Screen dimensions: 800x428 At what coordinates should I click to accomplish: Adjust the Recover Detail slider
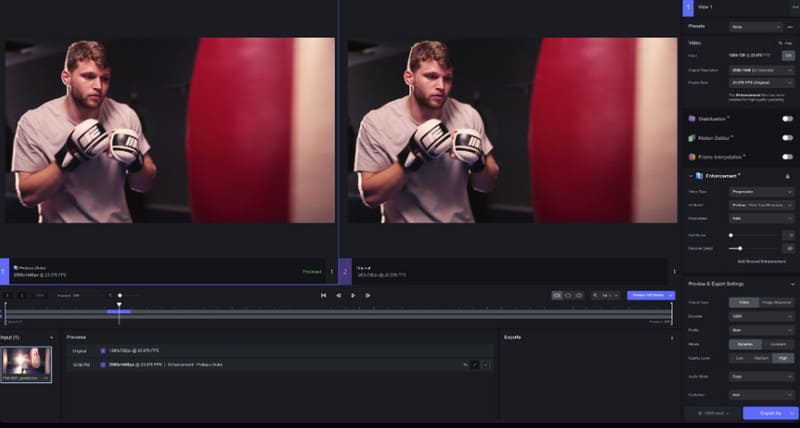pos(740,247)
